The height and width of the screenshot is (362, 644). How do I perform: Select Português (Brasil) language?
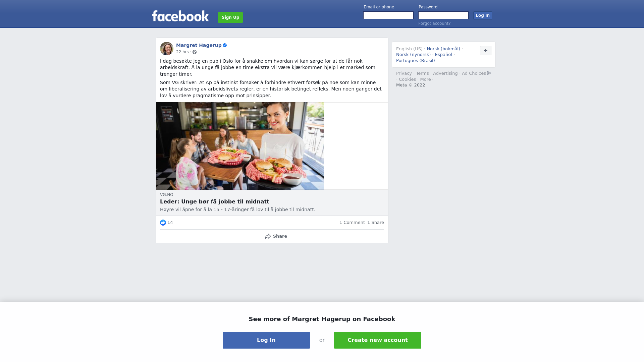(x=415, y=61)
